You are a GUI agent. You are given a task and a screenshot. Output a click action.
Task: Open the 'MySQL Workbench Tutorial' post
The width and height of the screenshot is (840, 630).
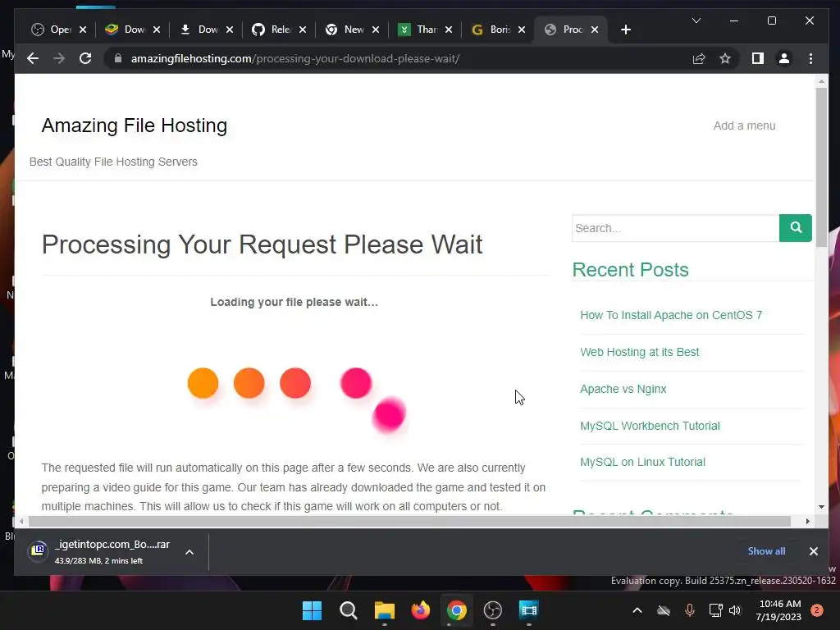coord(650,426)
